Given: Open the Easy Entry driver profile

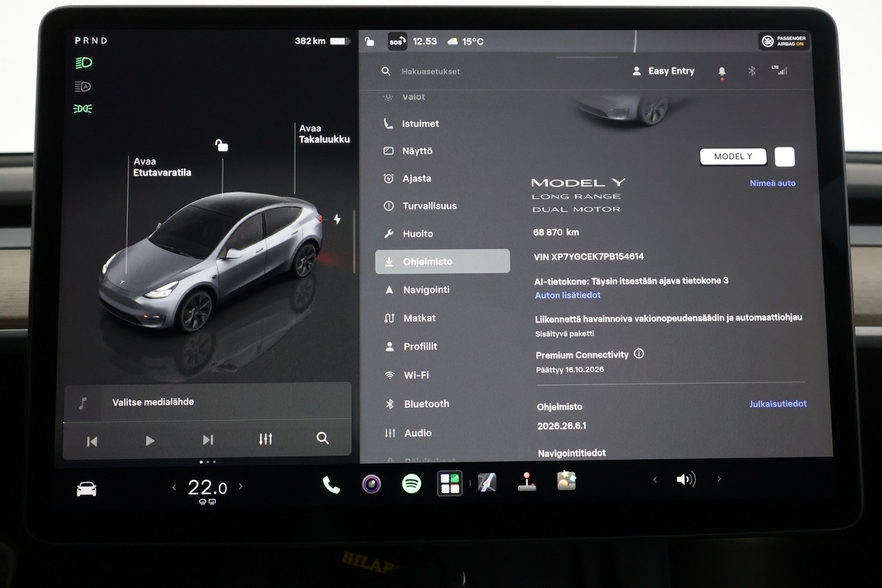Looking at the screenshot, I should pos(663,71).
